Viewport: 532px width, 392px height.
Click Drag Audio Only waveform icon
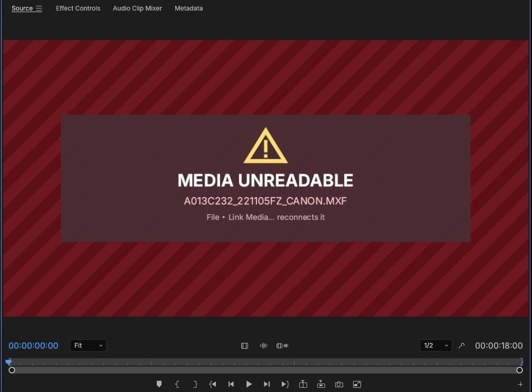click(264, 346)
